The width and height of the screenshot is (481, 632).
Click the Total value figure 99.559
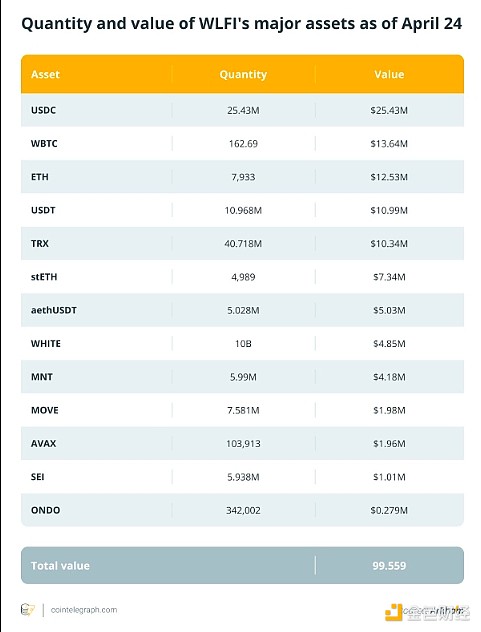pos(389,565)
